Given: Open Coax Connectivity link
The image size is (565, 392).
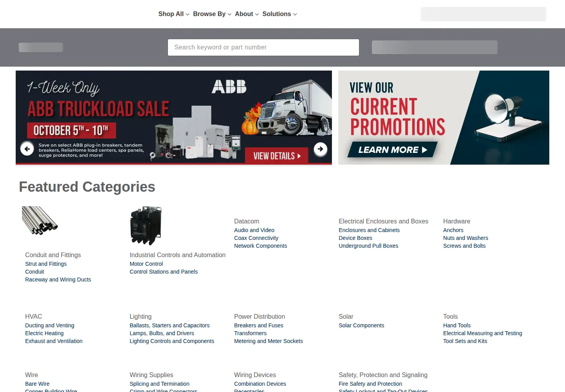Looking at the screenshot, I should (x=256, y=238).
